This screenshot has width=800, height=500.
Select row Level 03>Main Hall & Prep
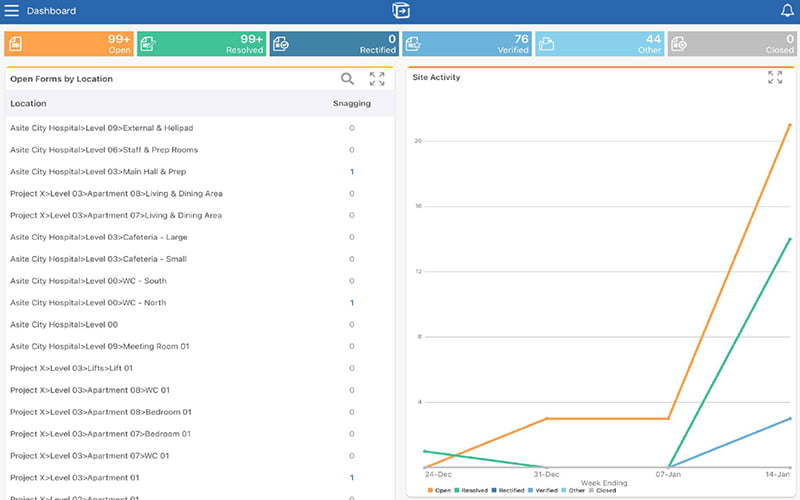(199, 172)
